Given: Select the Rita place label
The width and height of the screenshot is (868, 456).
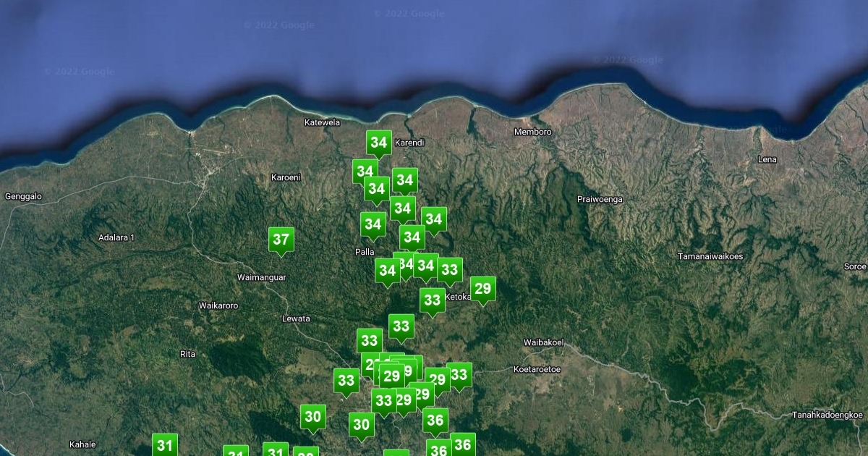Looking at the screenshot, I should 187,354.
